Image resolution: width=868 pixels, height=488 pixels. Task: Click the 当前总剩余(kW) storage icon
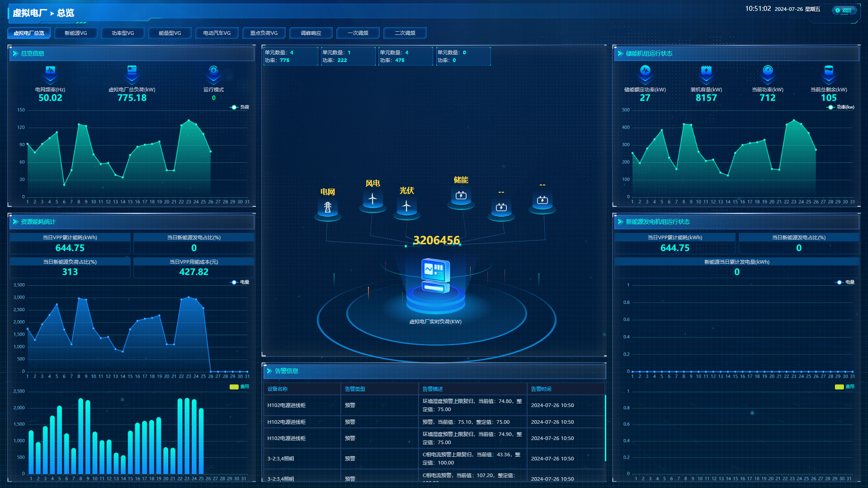[x=828, y=71]
